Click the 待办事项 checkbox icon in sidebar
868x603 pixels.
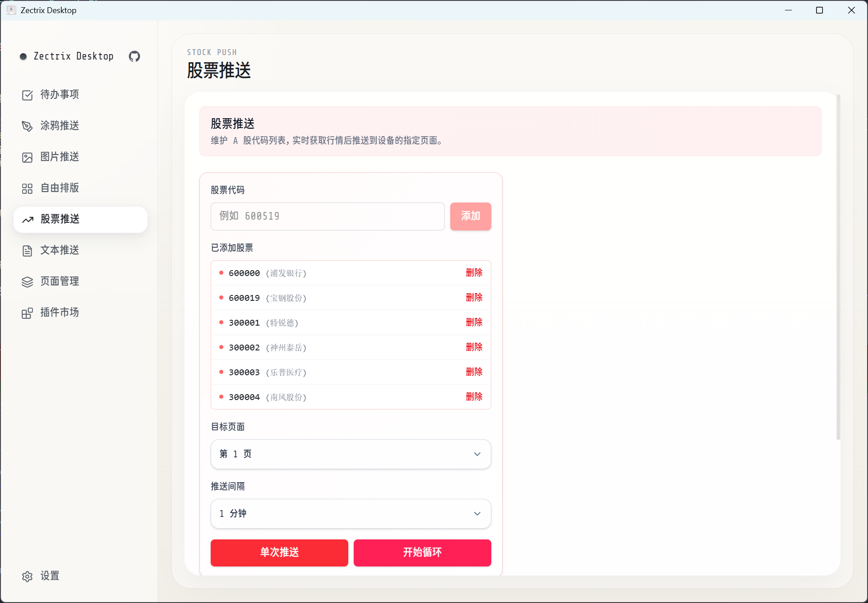coord(27,95)
